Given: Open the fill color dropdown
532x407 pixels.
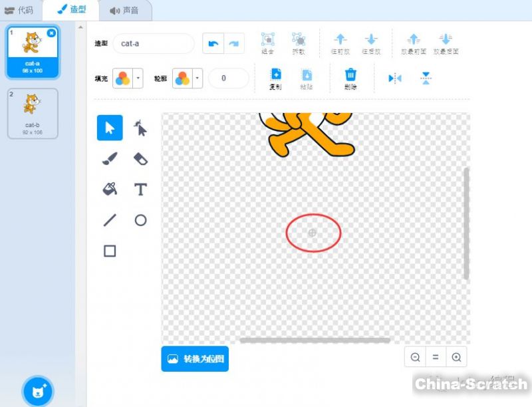Looking at the screenshot, I should [x=138, y=78].
